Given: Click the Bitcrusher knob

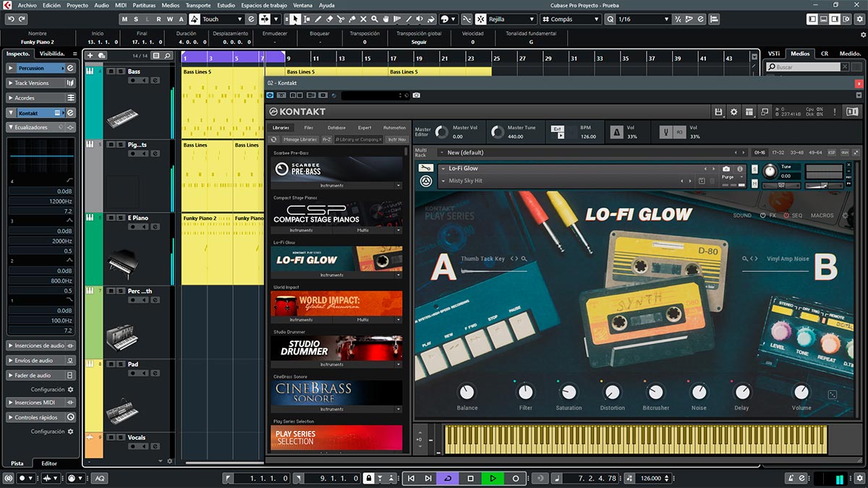Looking at the screenshot, I should [x=655, y=393].
